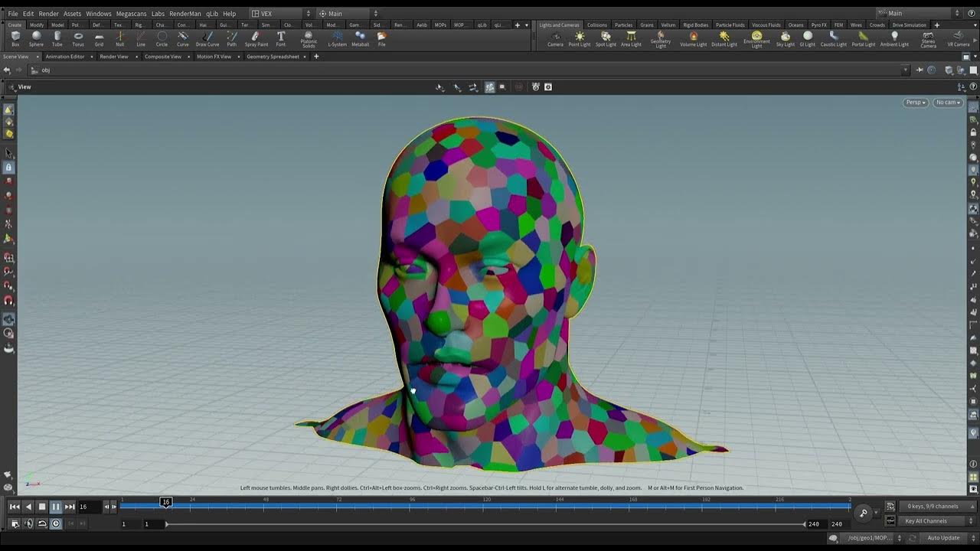Select the L-System shelf tool

(338, 39)
